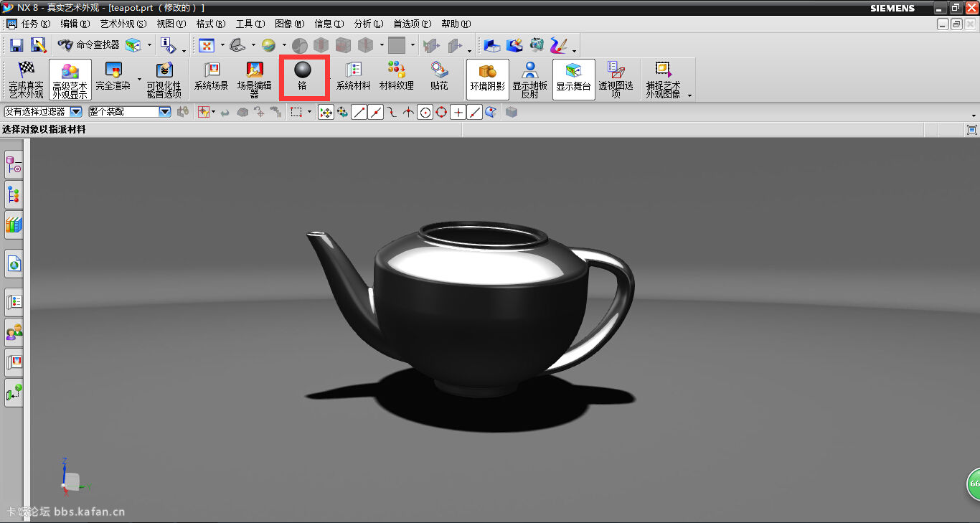Viewport: 980px width, 523px height.
Task: Click the paintbrush stroke icon
Action: click(x=559, y=45)
